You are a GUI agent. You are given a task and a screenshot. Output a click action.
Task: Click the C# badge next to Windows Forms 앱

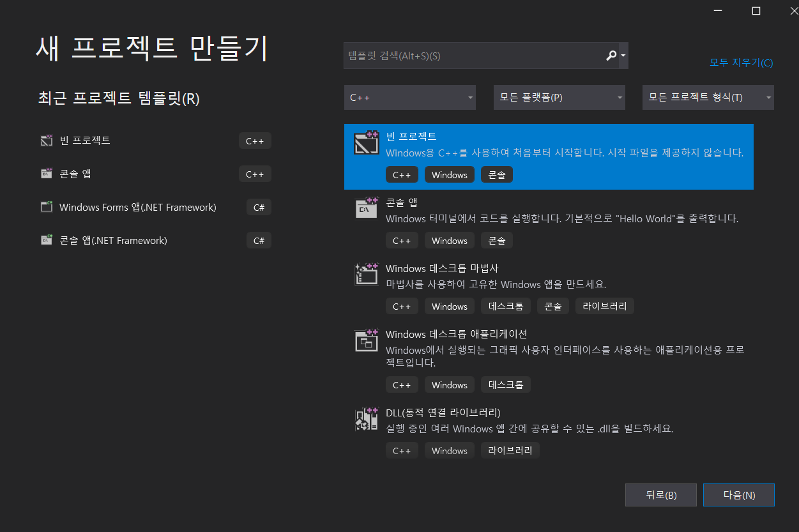259,207
